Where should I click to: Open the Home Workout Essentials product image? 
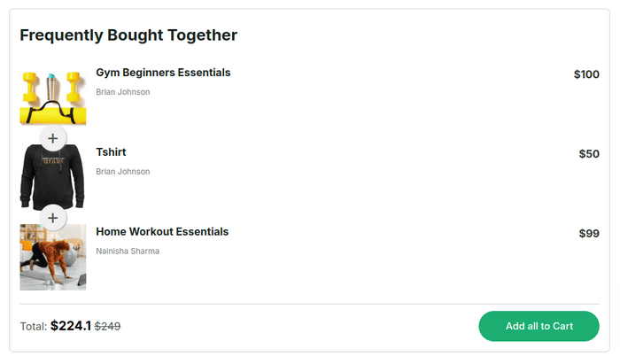tap(53, 259)
